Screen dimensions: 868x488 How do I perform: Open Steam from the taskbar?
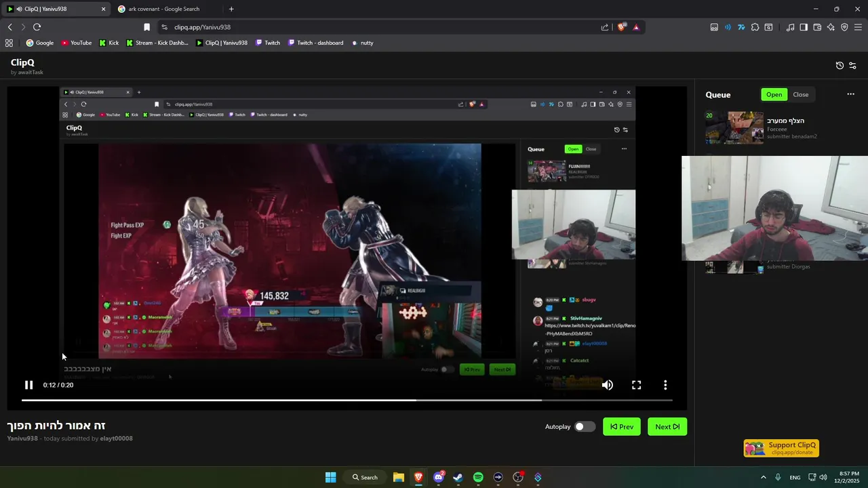click(x=458, y=477)
